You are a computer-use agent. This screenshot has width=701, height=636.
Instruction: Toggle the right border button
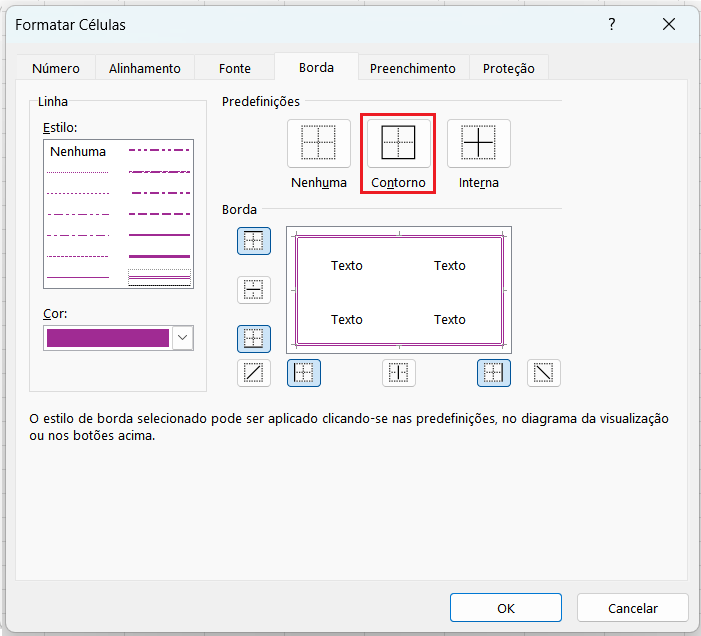[493, 373]
